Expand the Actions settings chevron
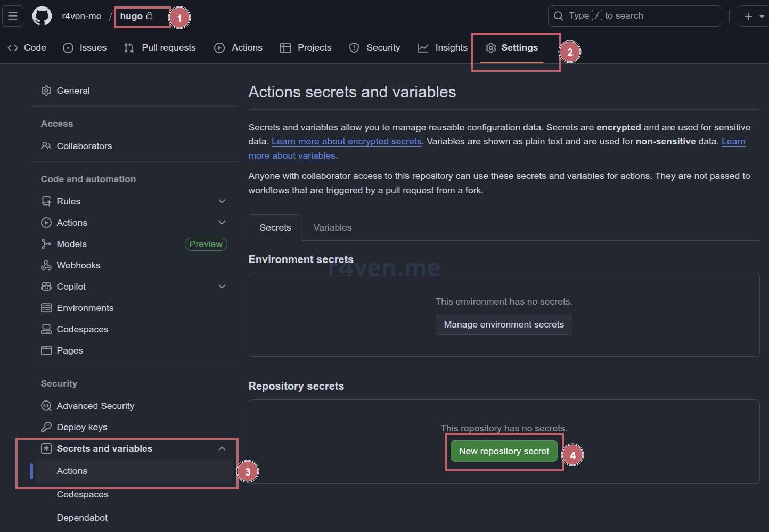 click(x=222, y=223)
